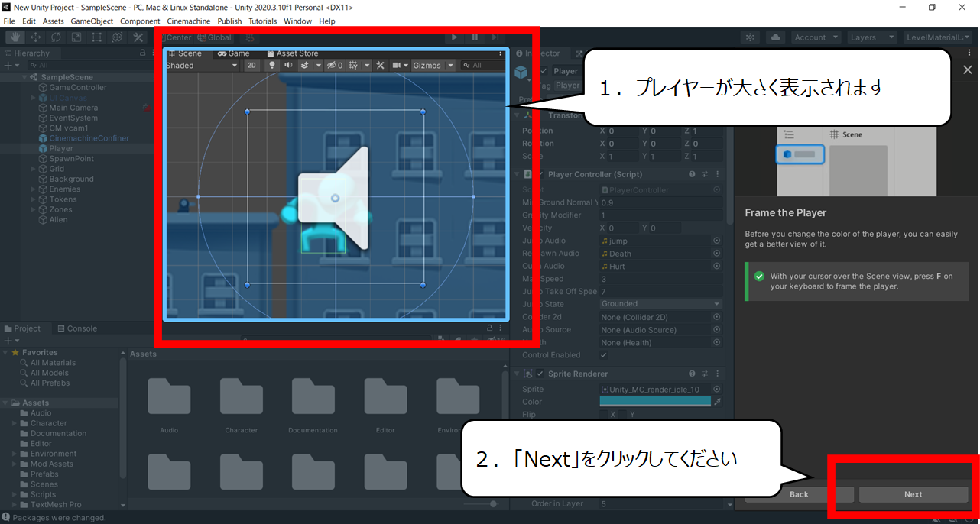Open the Cinemachine menu

(189, 21)
